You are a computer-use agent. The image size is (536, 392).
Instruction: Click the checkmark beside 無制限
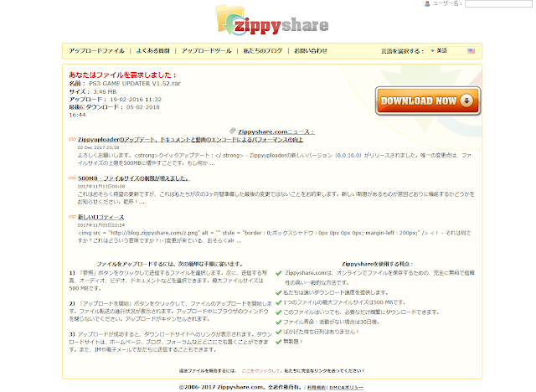click(x=279, y=342)
